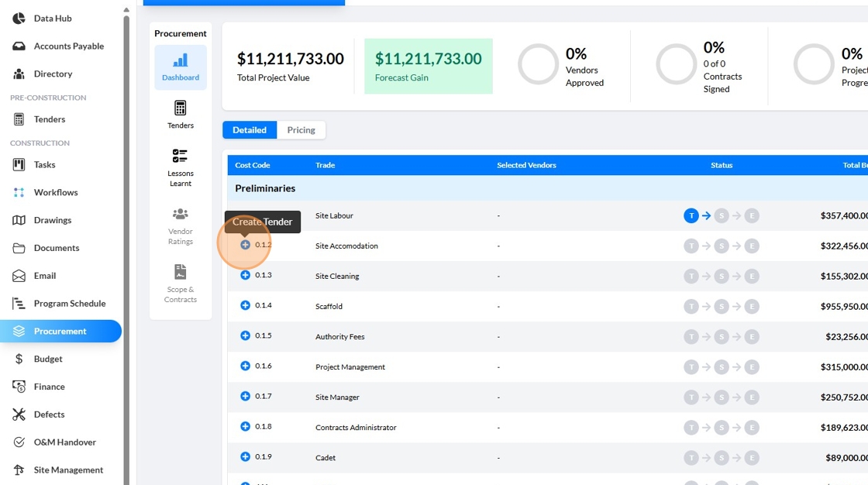Click the Contracts Signed progress ring
Screen dimensions: 868x485
tap(676, 64)
